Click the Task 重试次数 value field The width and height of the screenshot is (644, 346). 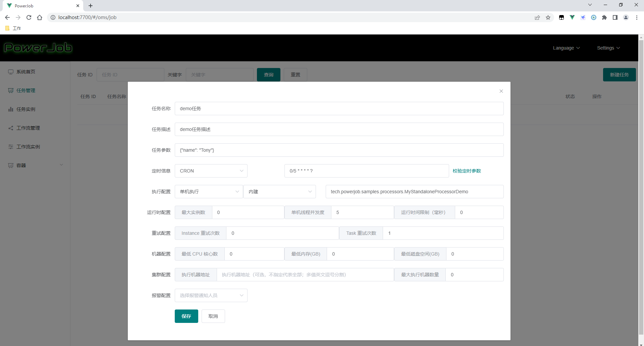click(443, 233)
